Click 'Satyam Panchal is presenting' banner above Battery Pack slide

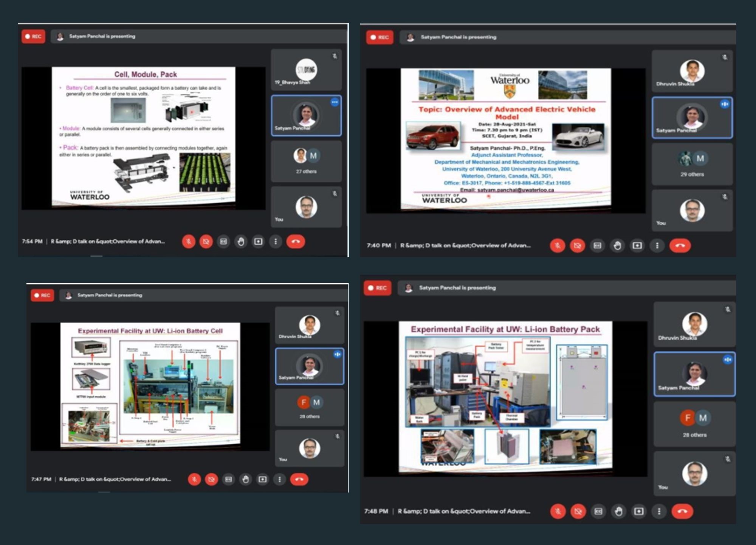coord(457,288)
